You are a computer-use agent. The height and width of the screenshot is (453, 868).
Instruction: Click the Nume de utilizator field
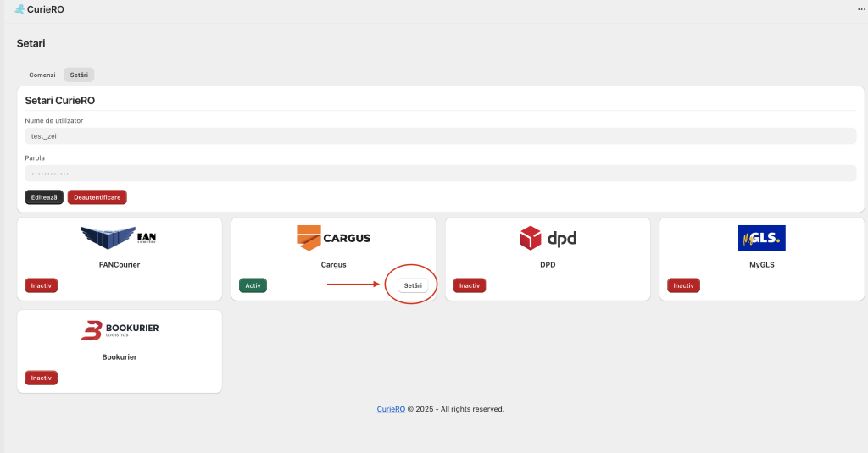pyautogui.click(x=440, y=136)
